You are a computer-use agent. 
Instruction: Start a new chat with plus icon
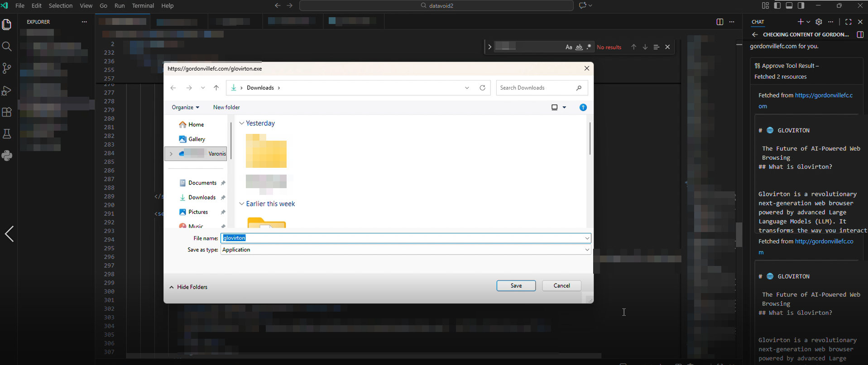pos(800,22)
